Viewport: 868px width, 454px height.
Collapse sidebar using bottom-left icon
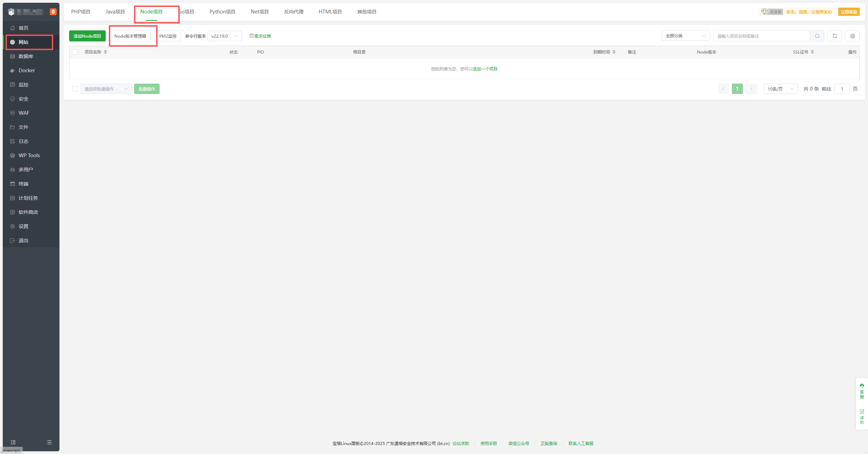coord(13,442)
